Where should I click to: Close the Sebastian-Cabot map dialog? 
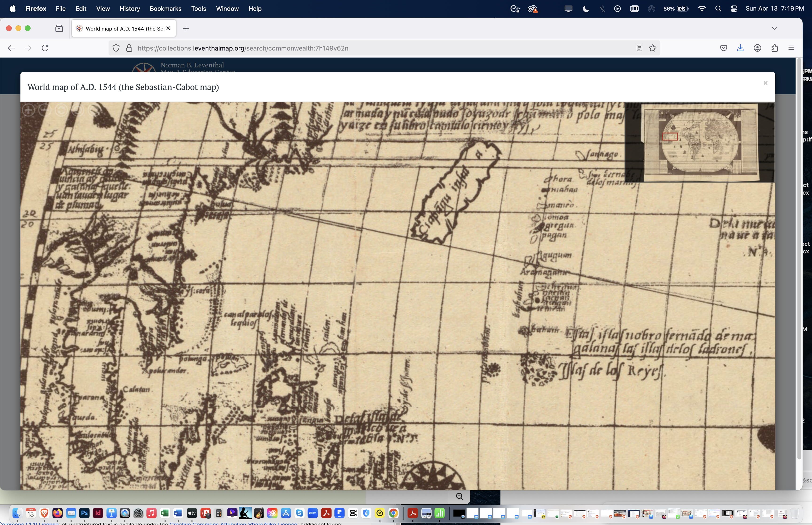pos(765,83)
